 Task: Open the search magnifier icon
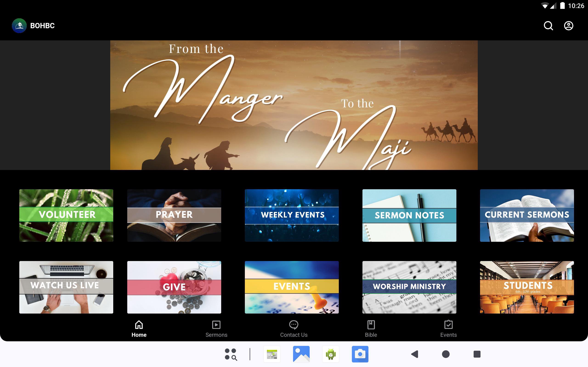(548, 26)
